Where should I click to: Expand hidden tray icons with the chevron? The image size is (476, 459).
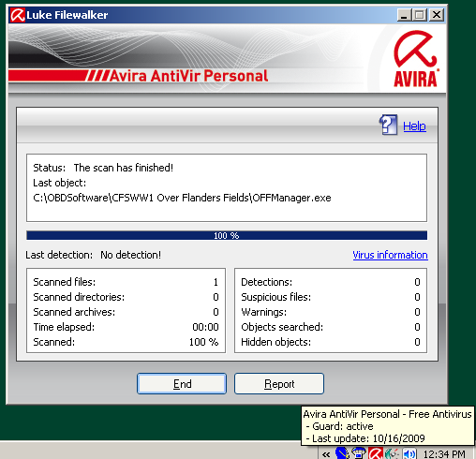click(x=326, y=454)
